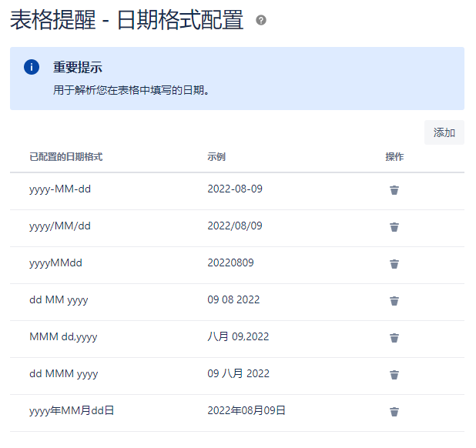Click the example date 2022/08/09
This screenshot has height=448, width=476.
[235, 226]
